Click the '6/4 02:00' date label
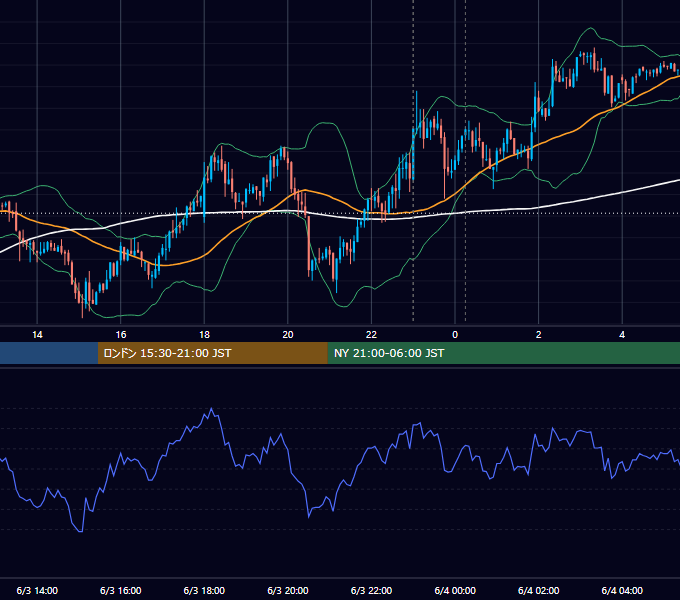Image resolution: width=680 pixels, height=600 pixels. pyautogui.click(x=539, y=590)
